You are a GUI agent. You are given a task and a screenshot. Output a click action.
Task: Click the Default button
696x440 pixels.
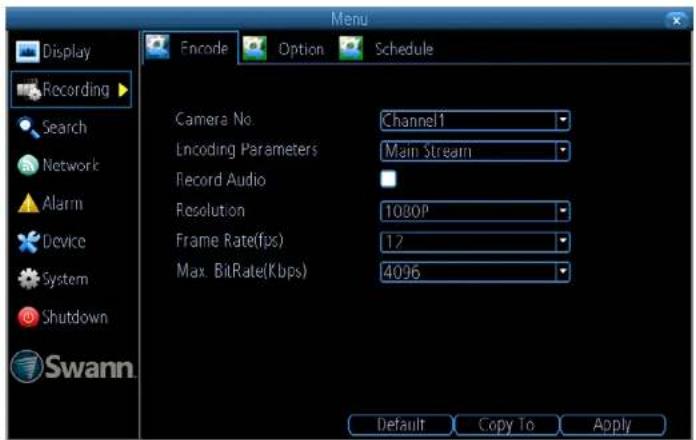(400, 425)
